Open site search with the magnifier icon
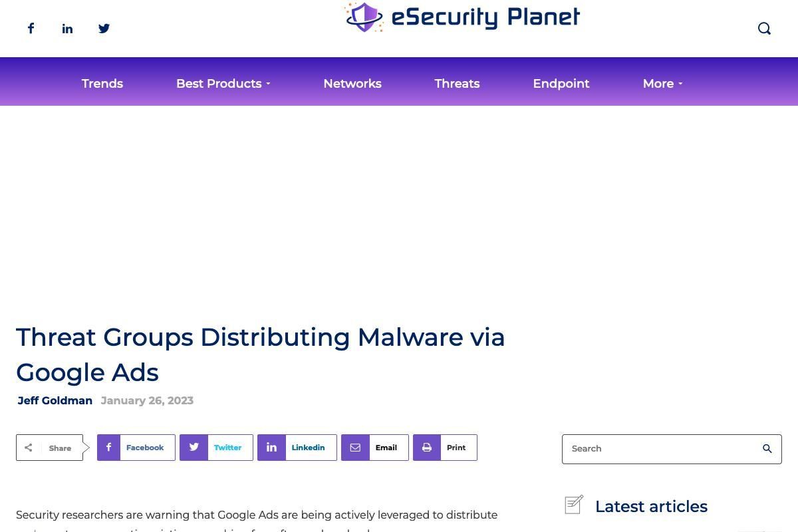798x532 pixels. pos(764,28)
